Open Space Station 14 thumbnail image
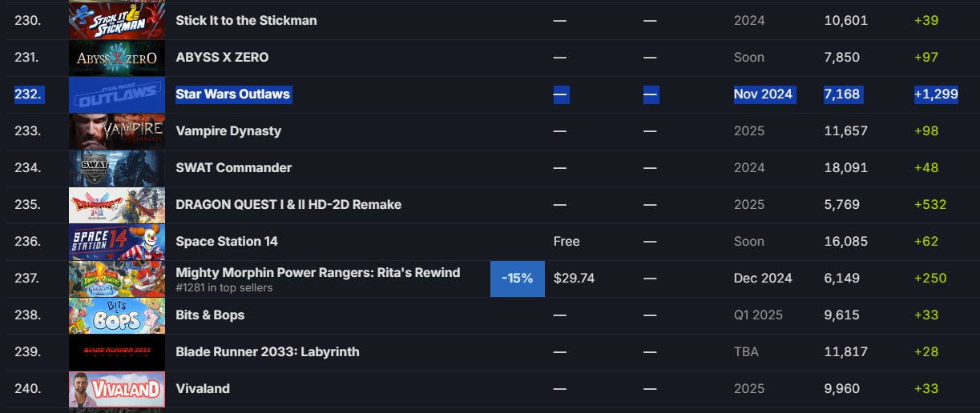 (117, 242)
